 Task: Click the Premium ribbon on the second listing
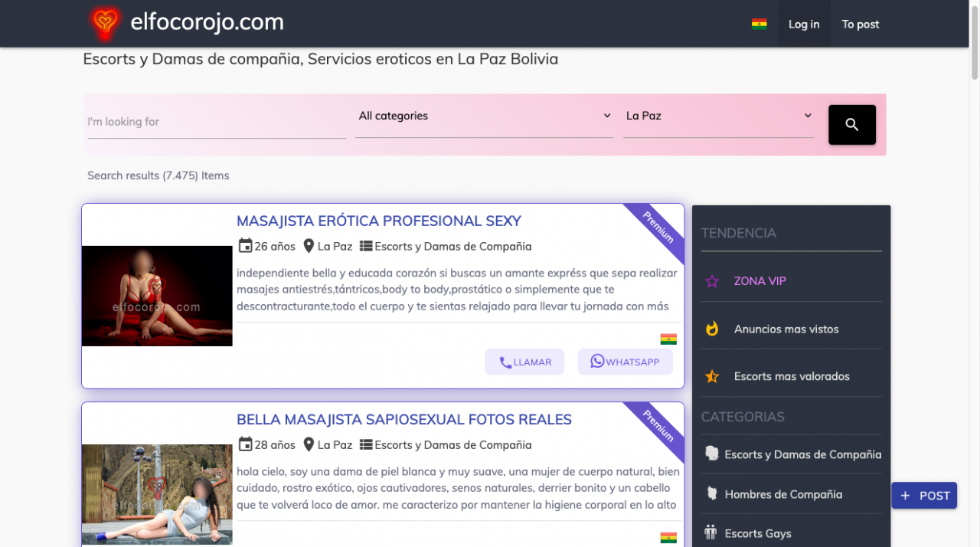click(658, 427)
